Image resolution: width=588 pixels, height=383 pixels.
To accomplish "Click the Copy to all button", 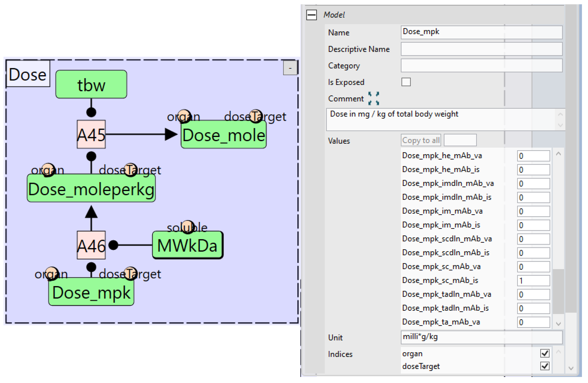I will coord(421,140).
